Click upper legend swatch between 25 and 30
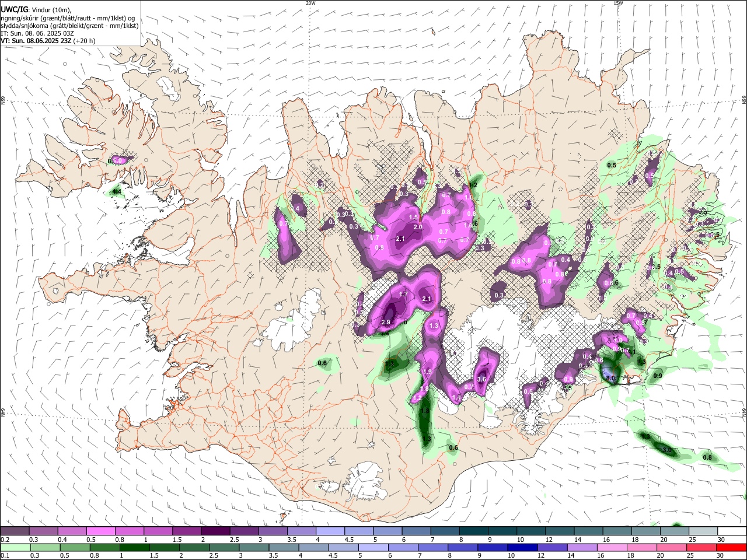Screen dimensions: 747x560 (704, 531)
